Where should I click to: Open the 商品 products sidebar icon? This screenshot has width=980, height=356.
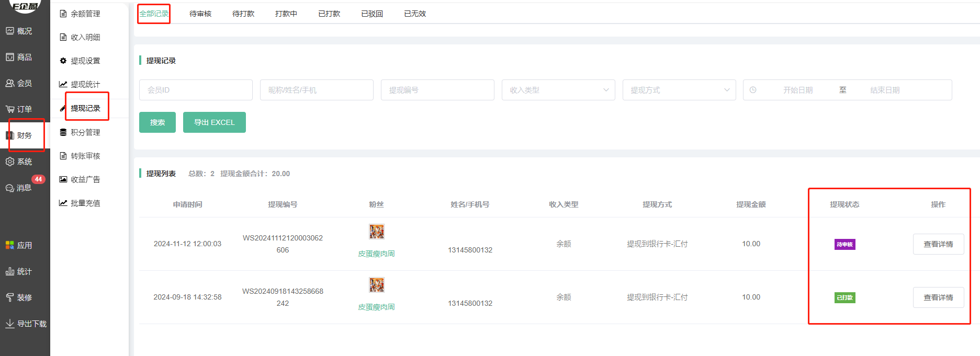coord(10,57)
